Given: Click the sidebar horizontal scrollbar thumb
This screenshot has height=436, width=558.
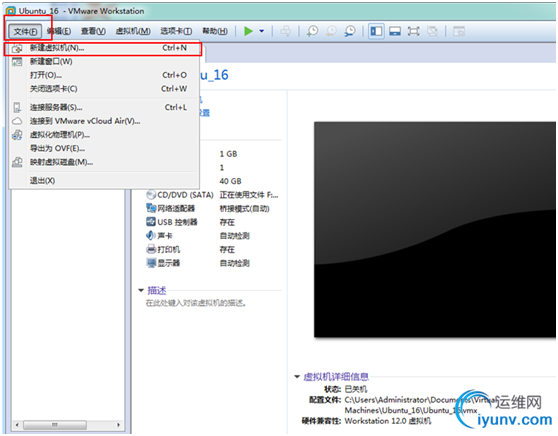Looking at the screenshot, I should [55, 425].
